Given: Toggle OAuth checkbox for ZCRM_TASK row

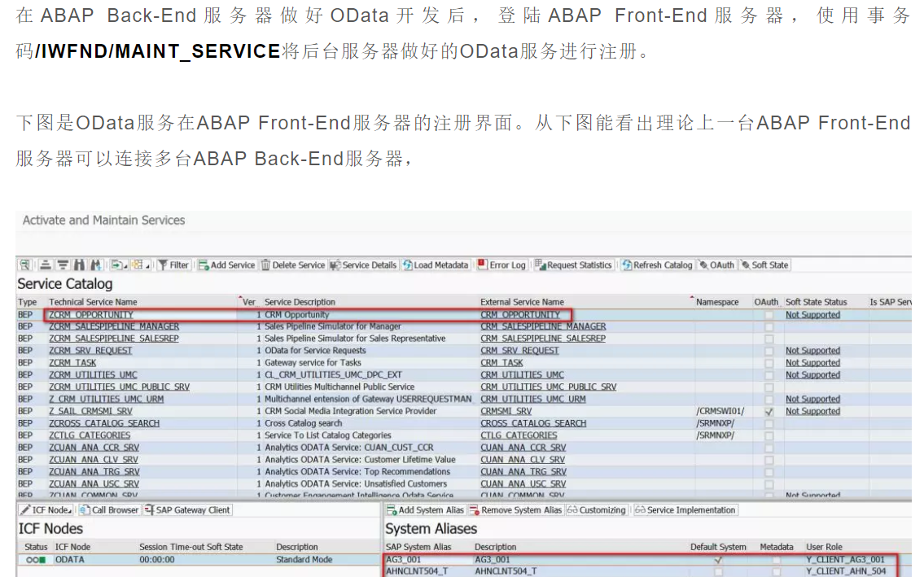Looking at the screenshot, I should [x=769, y=363].
